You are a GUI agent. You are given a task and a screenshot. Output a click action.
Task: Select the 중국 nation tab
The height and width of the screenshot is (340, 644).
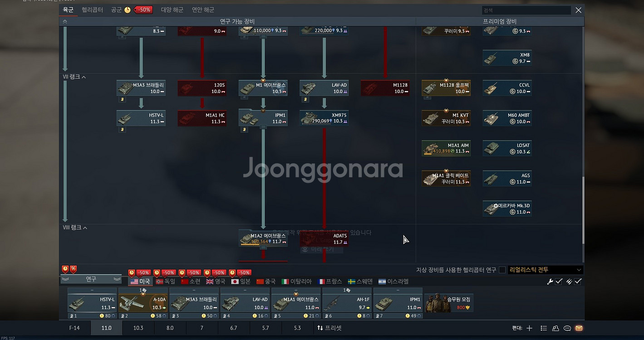point(266,282)
